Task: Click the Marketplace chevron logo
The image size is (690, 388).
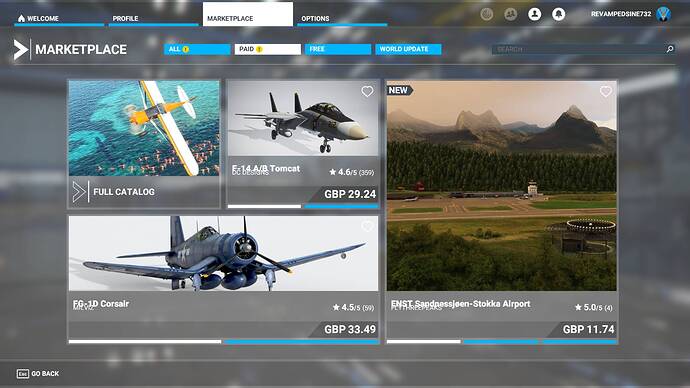Action: click(21, 49)
